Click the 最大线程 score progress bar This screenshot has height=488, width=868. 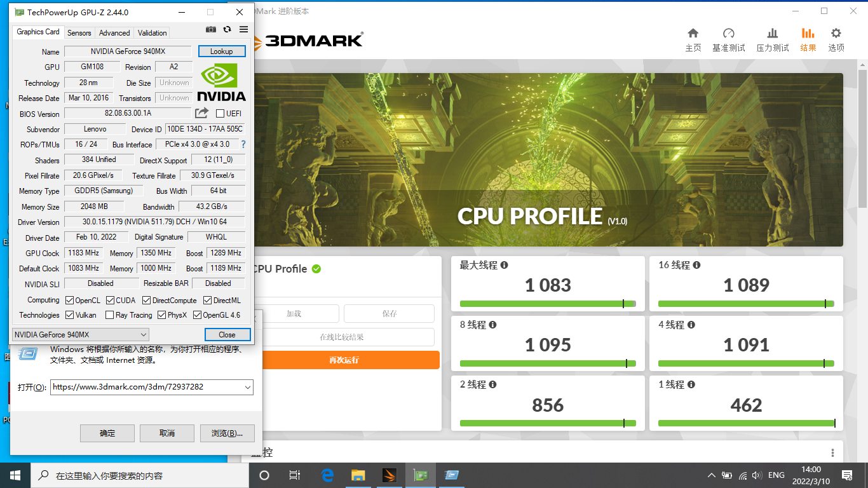pyautogui.click(x=548, y=304)
